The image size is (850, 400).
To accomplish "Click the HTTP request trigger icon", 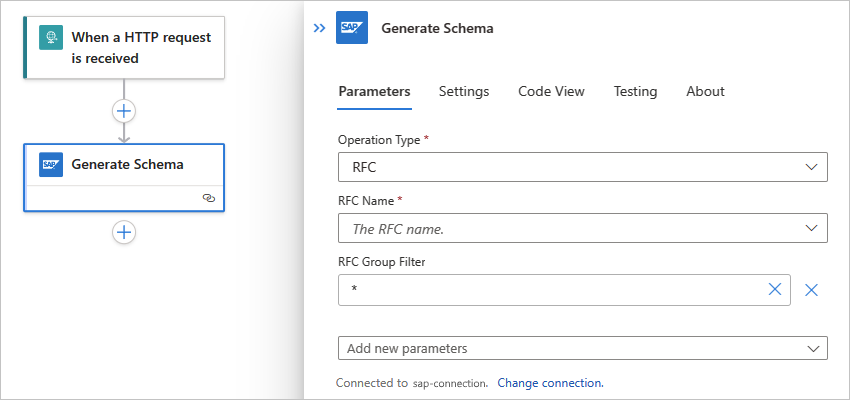I will tap(50, 38).
